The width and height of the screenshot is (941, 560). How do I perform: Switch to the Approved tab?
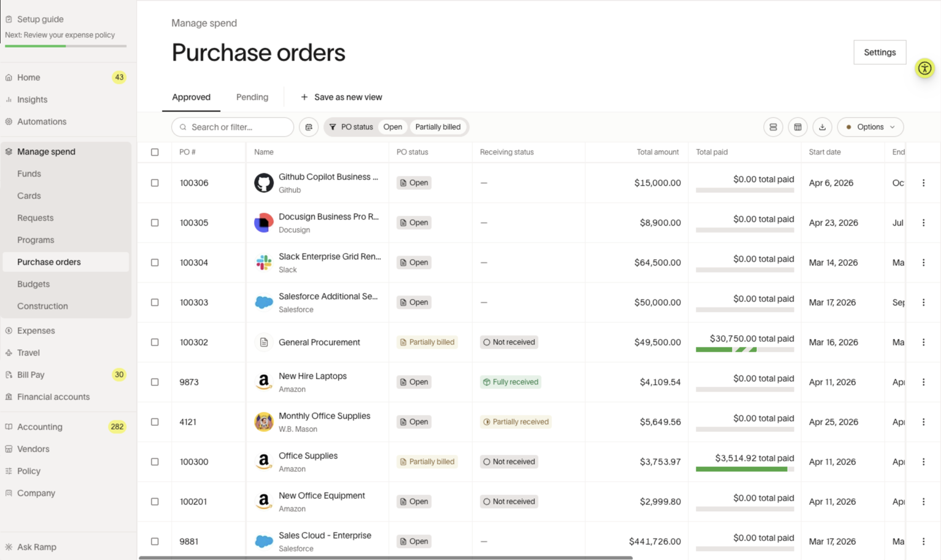(191, 97)
